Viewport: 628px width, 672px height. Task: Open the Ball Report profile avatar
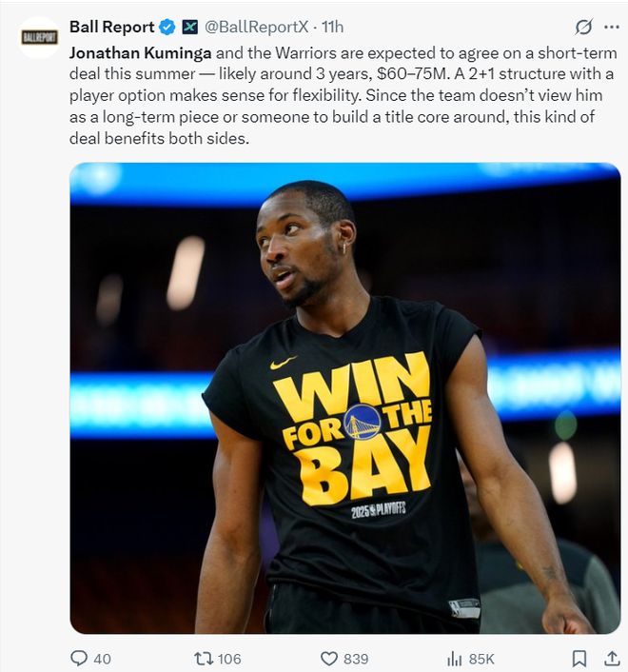pyautogui.click(x=39, y=37)
